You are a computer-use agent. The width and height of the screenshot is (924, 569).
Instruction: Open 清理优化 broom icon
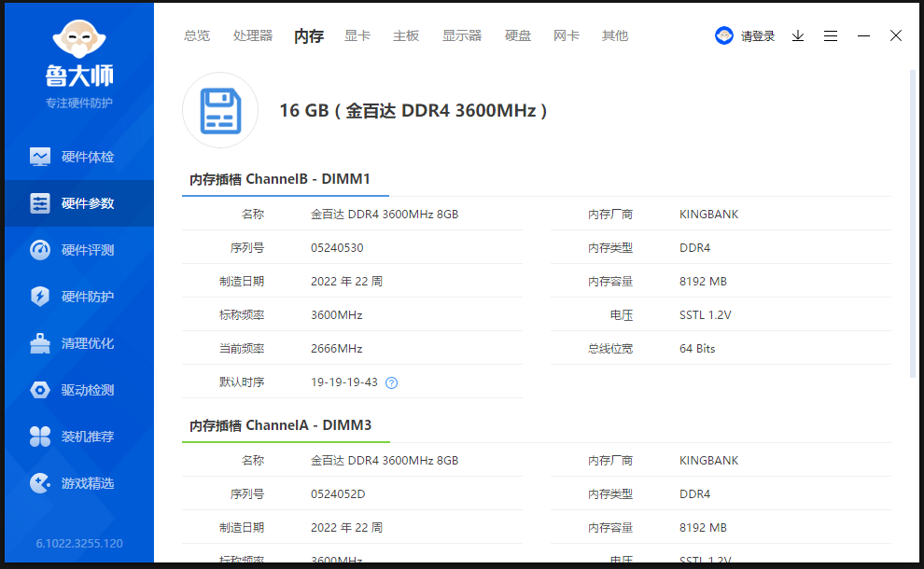pos(40,343)
